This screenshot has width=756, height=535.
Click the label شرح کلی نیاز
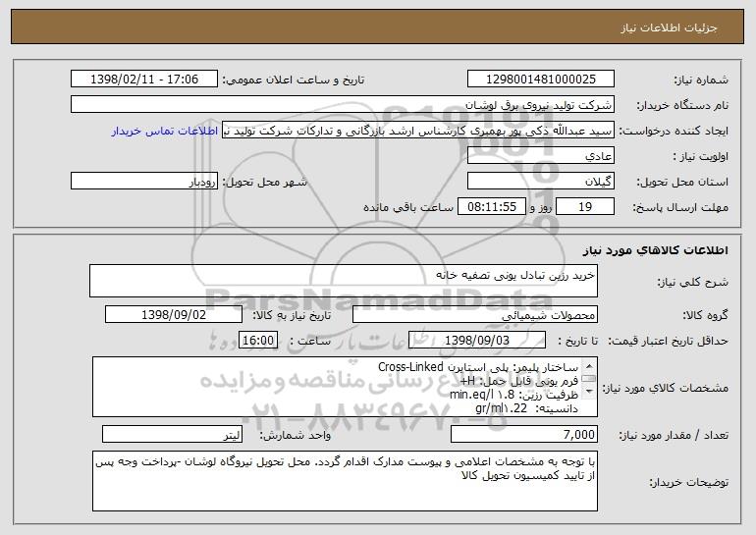click(693, 282)
